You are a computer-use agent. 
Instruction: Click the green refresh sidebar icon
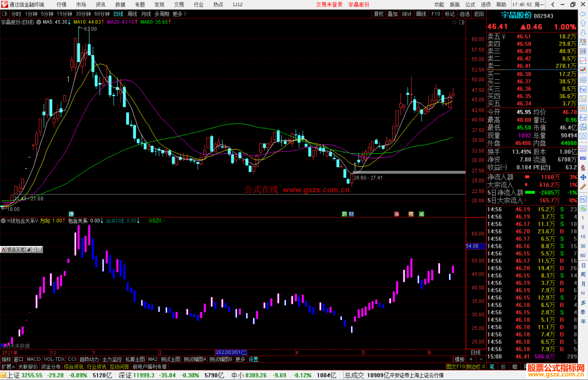tap(583, 209)
